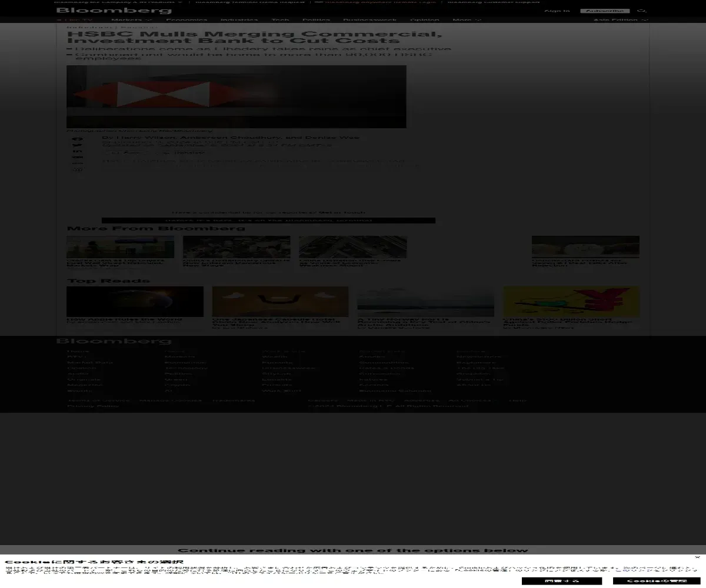This screenshot has height=588, width=706.
Task: Open Terms of Service in the footer
Action: (98, 400)
